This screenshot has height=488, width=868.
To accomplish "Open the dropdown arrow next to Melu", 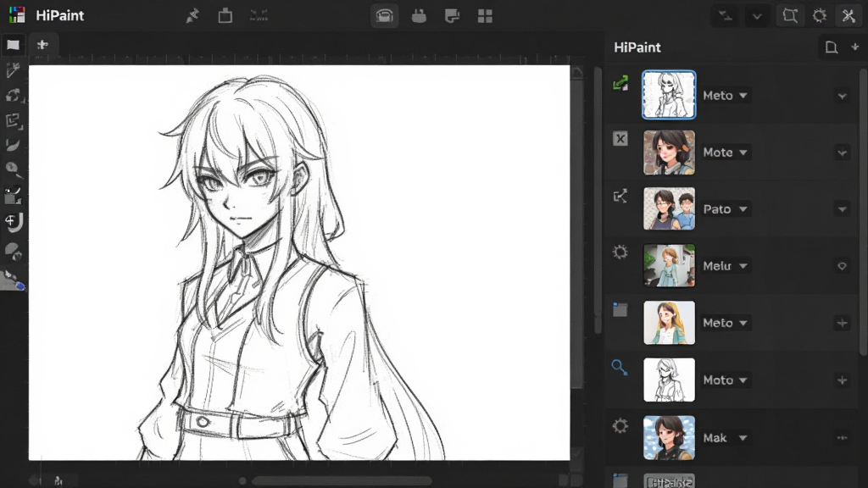I will [743, 266].
